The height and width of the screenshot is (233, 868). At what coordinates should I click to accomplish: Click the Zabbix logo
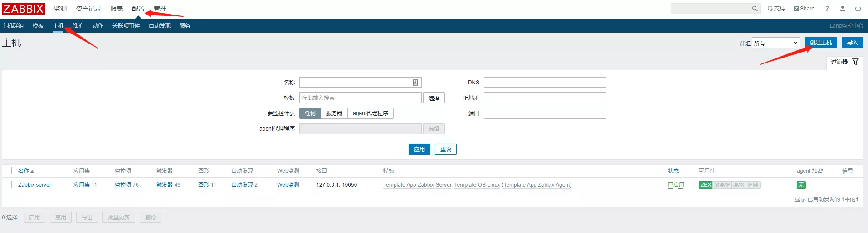23,9
